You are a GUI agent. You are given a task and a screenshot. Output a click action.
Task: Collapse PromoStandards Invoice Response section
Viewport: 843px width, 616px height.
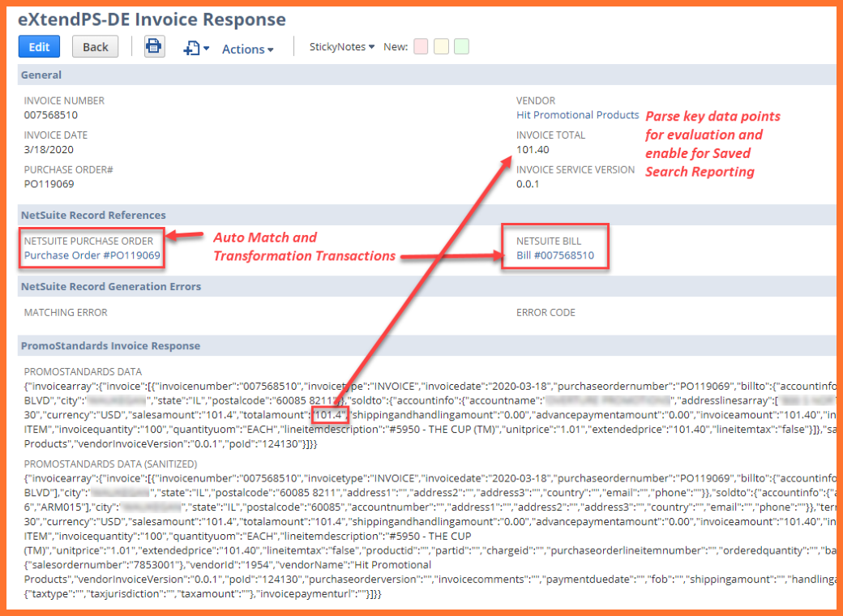[x=427, y=345]
